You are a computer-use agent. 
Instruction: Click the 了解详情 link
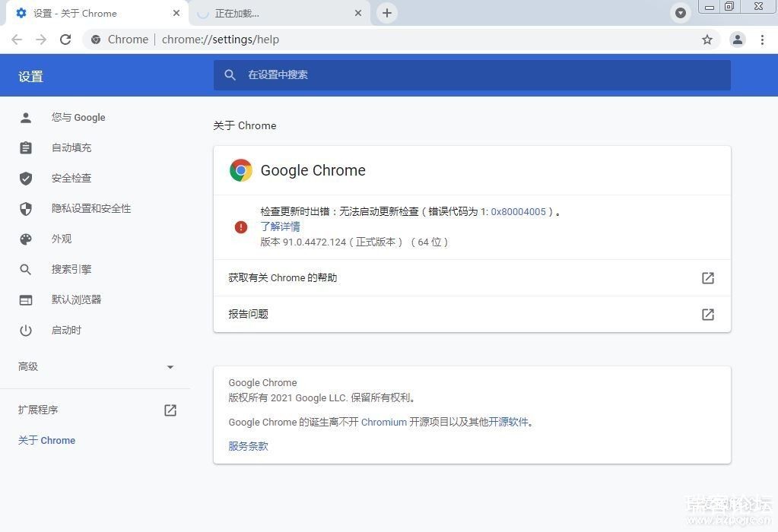click(280, 226)
